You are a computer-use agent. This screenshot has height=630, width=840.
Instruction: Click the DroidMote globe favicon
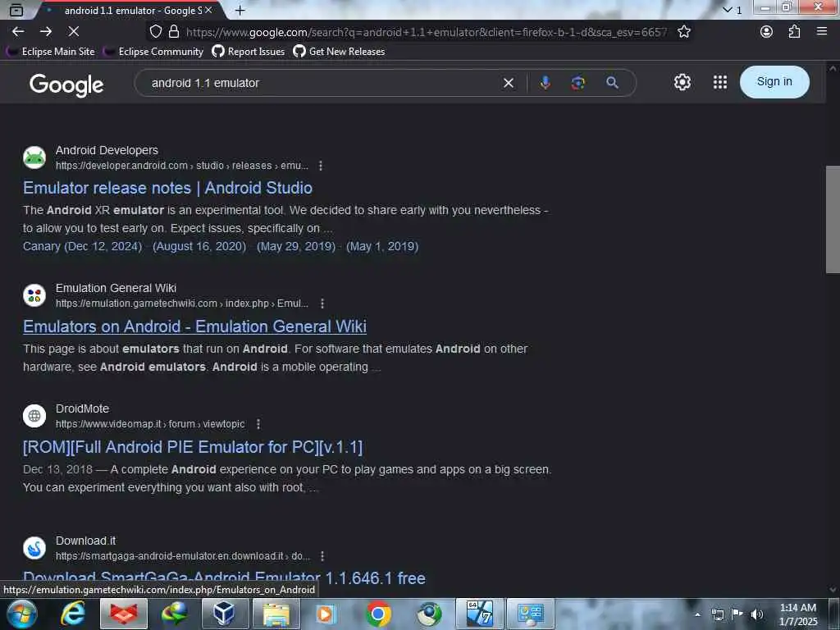click(34, 416)
